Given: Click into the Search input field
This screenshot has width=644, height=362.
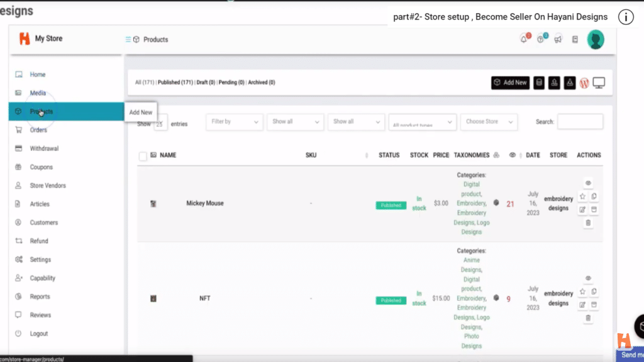Looking at the screenshot, I should [x=579, y=122].
